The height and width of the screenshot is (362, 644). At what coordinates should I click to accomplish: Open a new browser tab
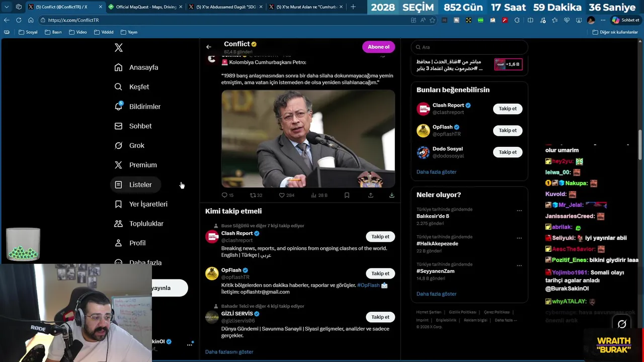pos(353,7)
